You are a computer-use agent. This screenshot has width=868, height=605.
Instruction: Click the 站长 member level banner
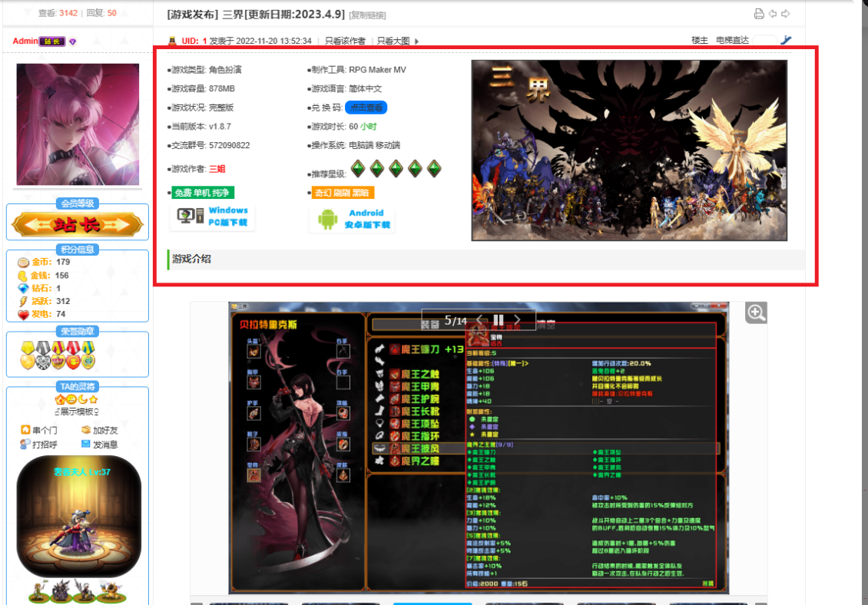coord(78,224)
